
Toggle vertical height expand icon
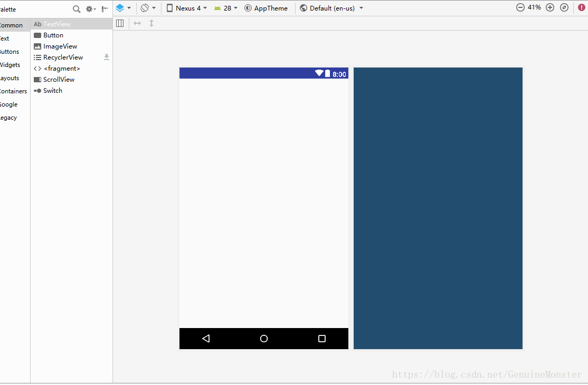(x=151, y=23)
